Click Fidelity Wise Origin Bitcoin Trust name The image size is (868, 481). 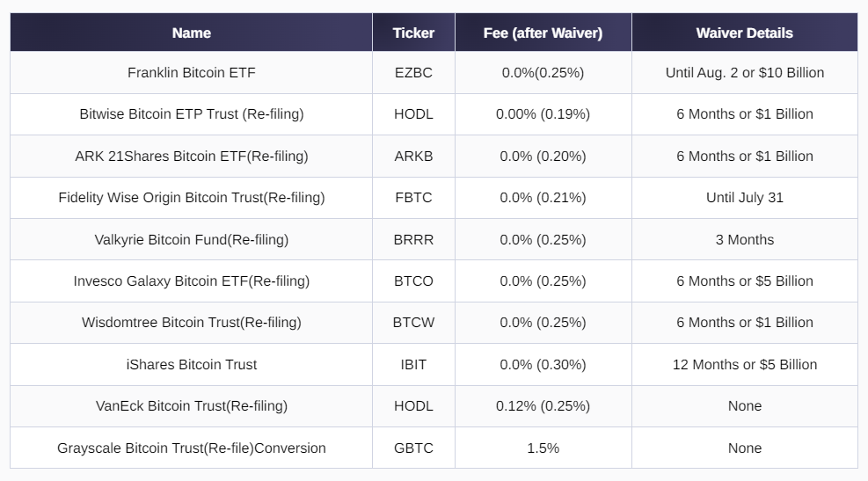point(191,197)
